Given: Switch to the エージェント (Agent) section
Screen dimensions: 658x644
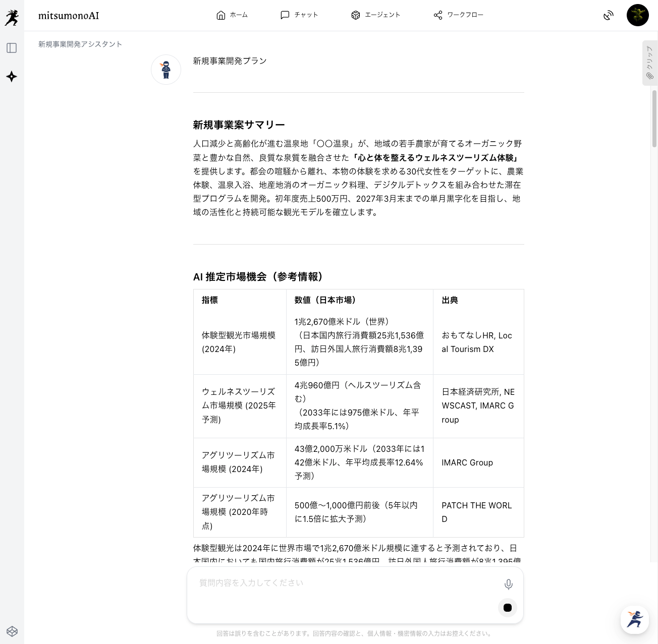Looking at the screenshot, I should tap(376, 15).
